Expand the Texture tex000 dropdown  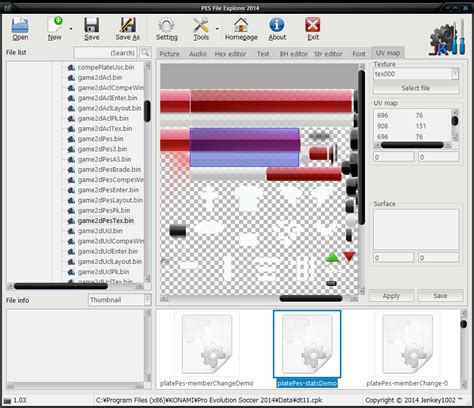tap(455, 74)
